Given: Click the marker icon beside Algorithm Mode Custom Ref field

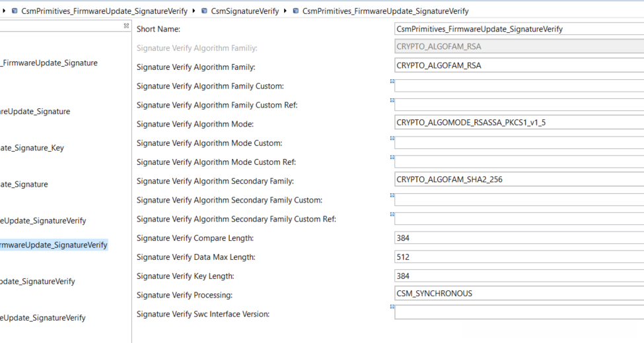Looking at the screenshot, I should click(392, 158).
